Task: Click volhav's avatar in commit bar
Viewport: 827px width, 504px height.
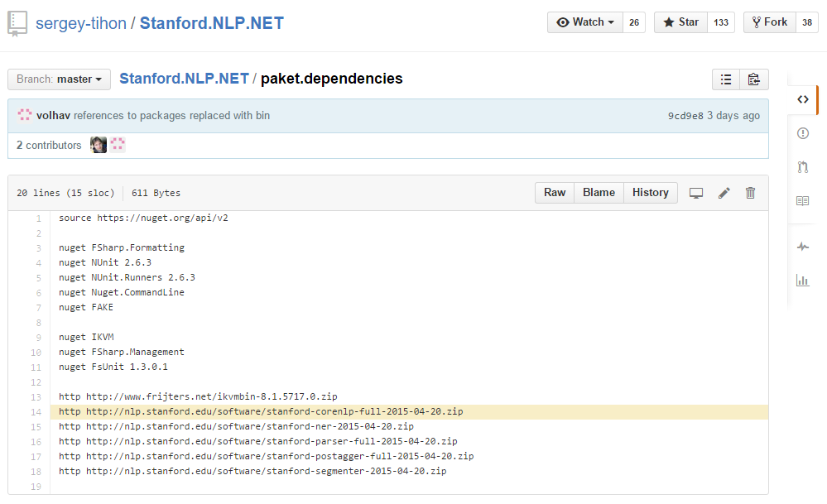Action: 25,115
